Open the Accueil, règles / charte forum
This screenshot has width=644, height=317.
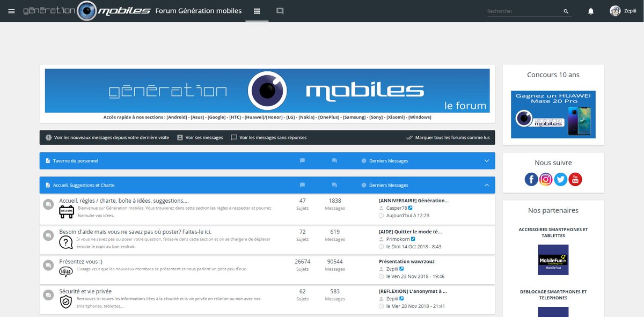[x=124, y=201]
